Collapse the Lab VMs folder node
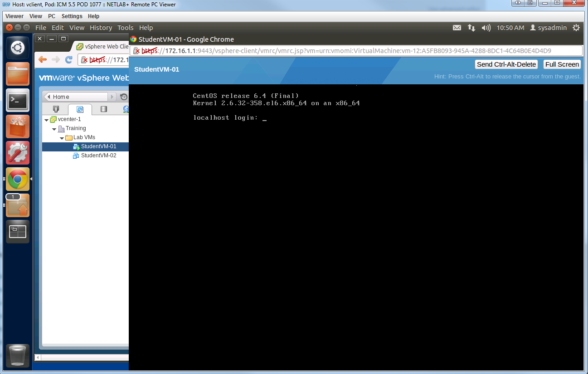Viewport: 588px width, 374px height. click(x=62, y=138)
